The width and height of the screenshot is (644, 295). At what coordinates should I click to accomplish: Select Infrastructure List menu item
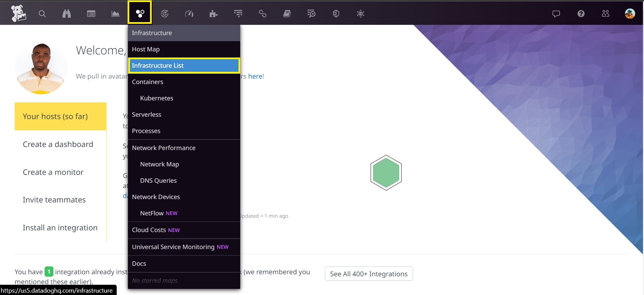click(x=184, y=66)
